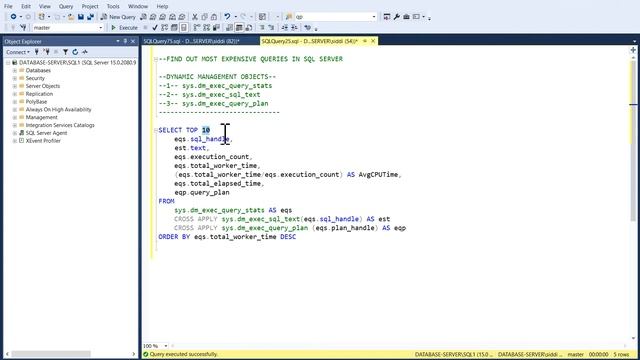Viewport: 640px width, 360px height.
Task: Open the Tools menu
Action: [x=113, y=6]
